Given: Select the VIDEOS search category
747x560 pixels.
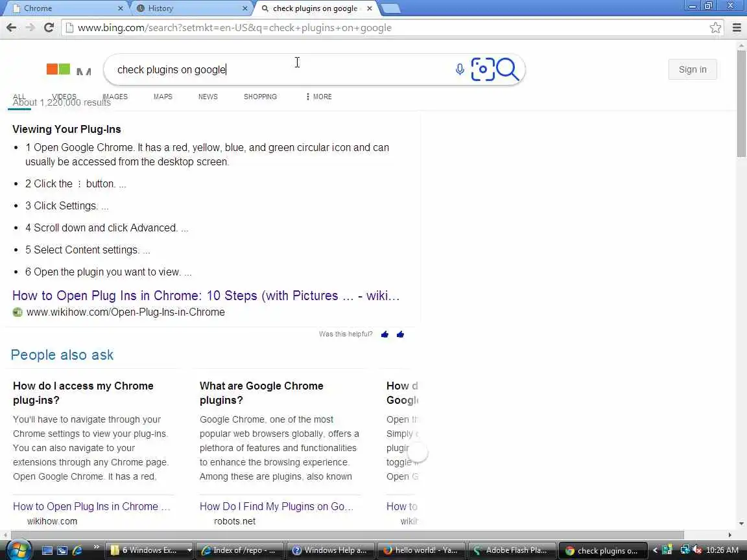Looking at the screenshot, I should click(x=64, y=97).
